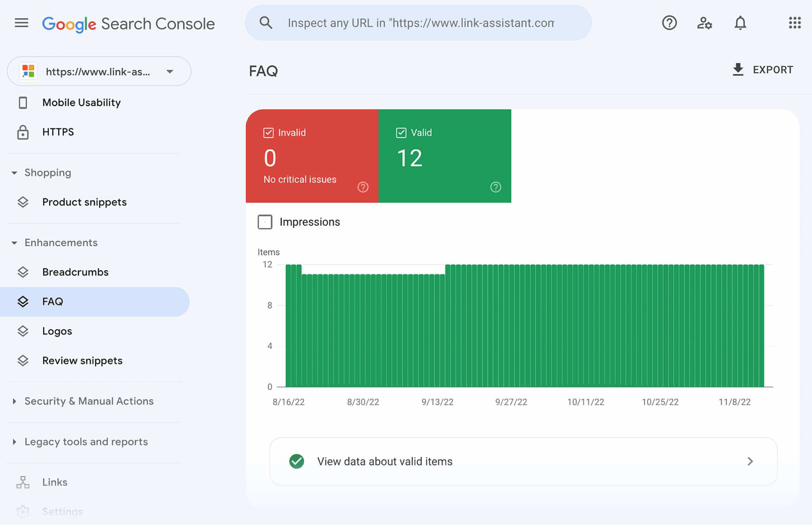812x525 pixels.
Task: Open the valid items details chevron
Action: (x=750, y=462)
